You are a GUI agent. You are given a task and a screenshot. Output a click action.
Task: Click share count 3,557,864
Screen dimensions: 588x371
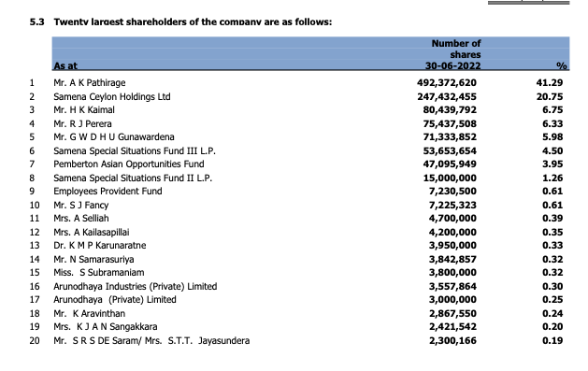452,286
